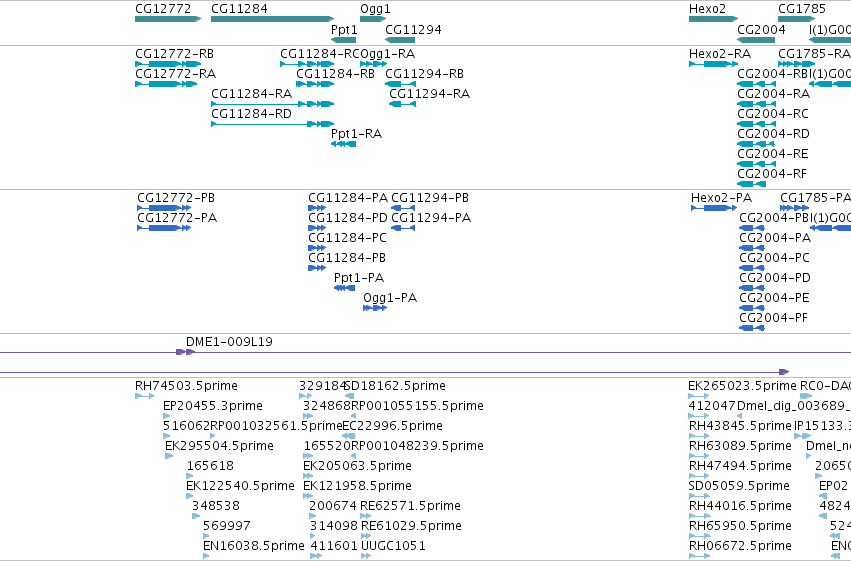Viewport: 851px width, 561px height.
Task: Click transcript Ppt1-RA
Action: [344, 144]
